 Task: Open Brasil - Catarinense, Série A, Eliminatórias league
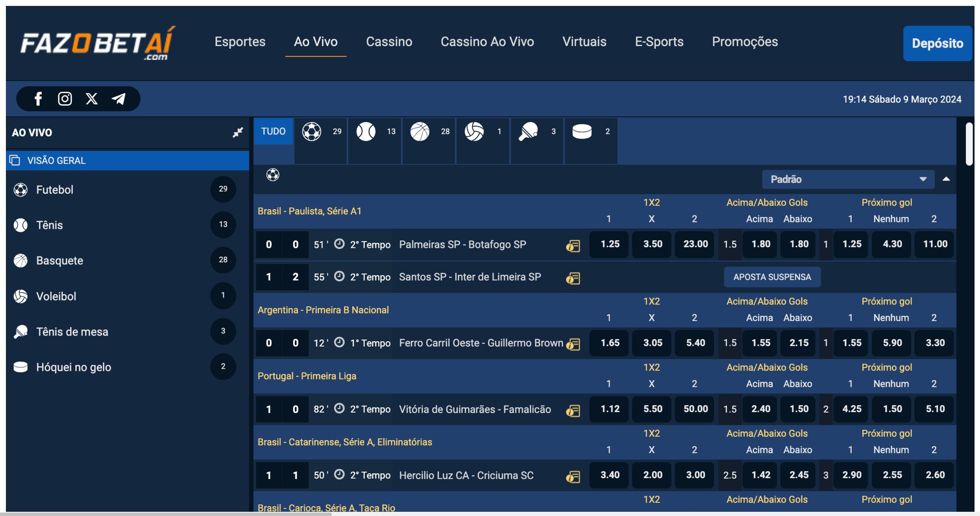click(345, 442)
